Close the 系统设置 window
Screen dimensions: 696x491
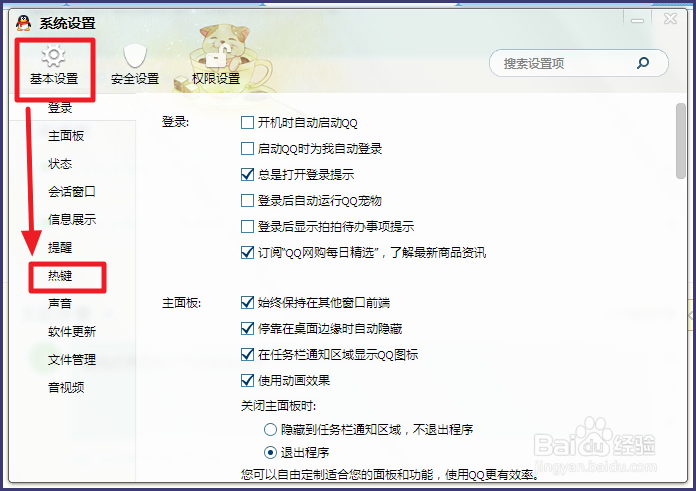(670, 19)
